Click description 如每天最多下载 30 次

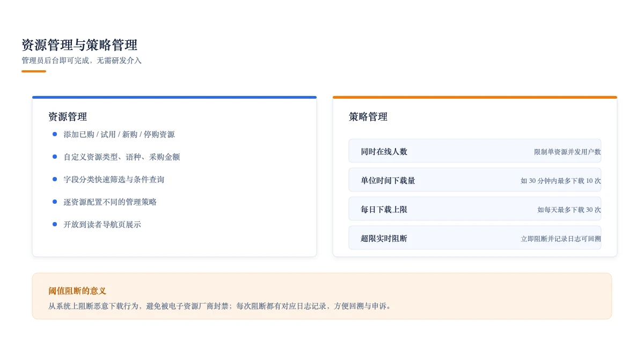point(569,210)
